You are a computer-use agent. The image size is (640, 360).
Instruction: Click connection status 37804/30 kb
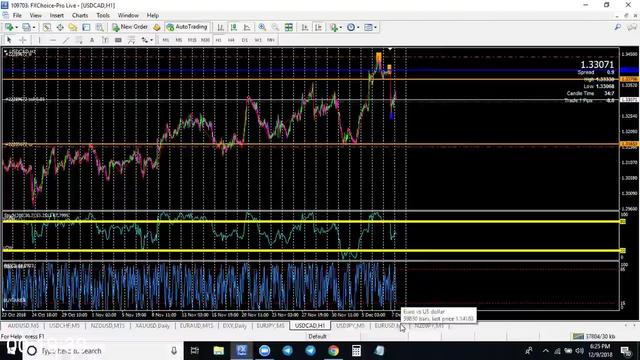(x=595, y=336)
